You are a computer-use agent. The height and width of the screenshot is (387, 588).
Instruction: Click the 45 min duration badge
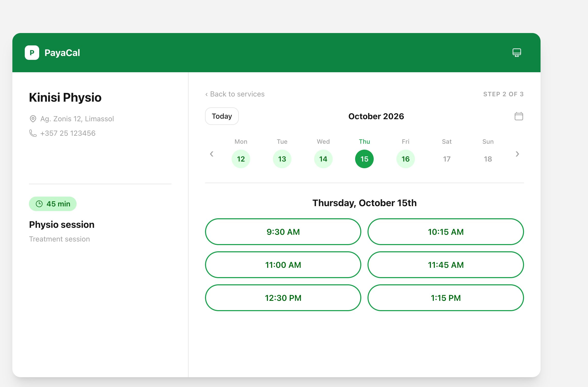[53, 204]
